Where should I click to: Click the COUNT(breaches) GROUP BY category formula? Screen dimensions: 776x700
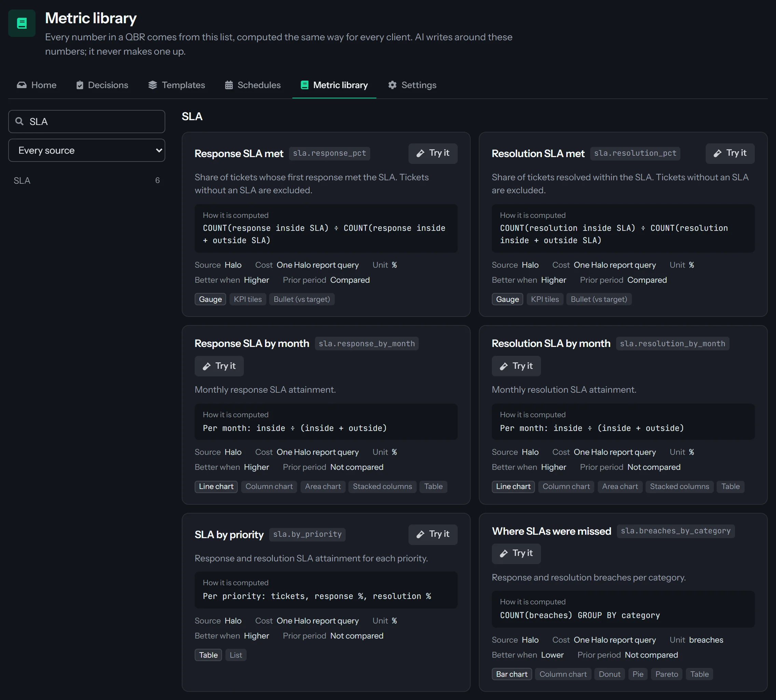point(580,615)
